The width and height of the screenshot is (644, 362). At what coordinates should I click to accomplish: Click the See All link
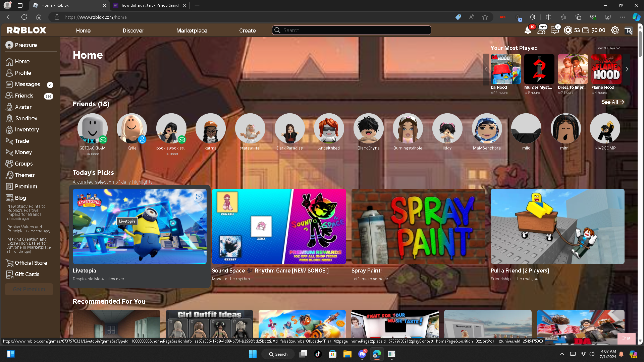coord(612,102)
